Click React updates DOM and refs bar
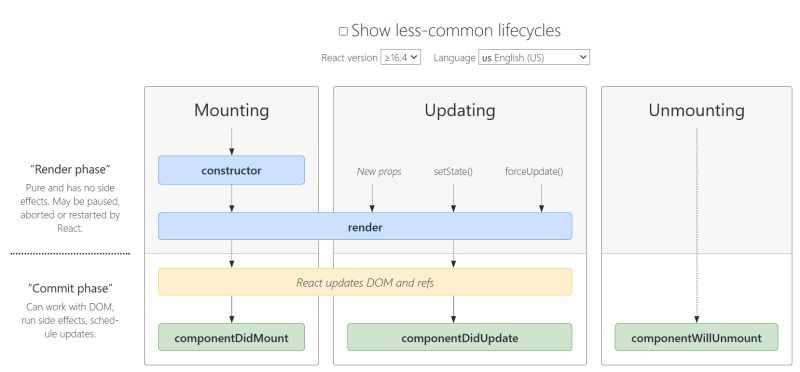This screenshot has height=372, width=800. (365, 282)
